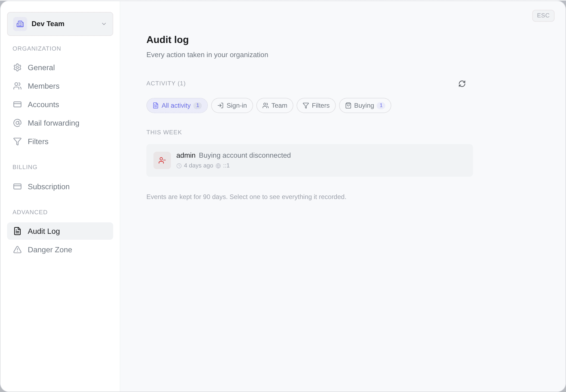The width and height of the screenshot is (566, 392).
Task: Open the General settings page
Action: 60,67
